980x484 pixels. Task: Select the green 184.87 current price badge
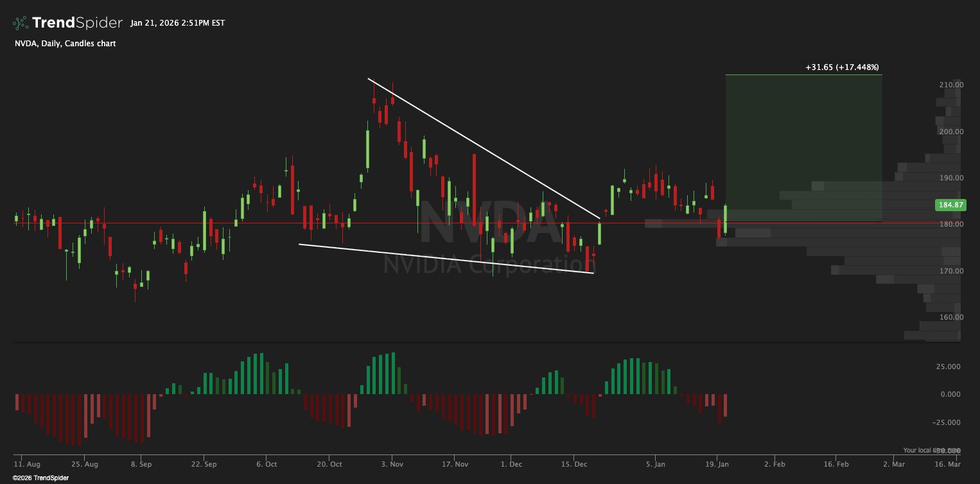950,205
